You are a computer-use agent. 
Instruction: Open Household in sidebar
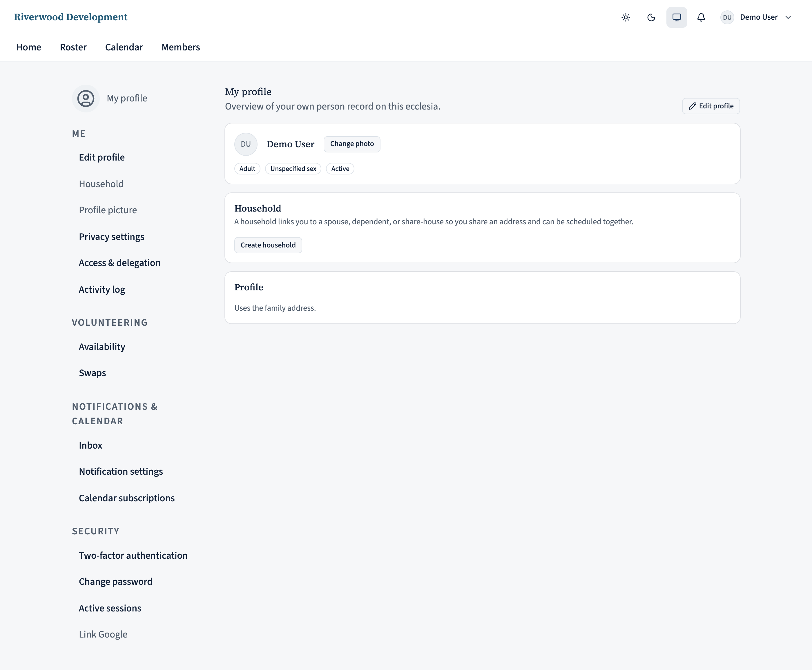tap(101, 184)
